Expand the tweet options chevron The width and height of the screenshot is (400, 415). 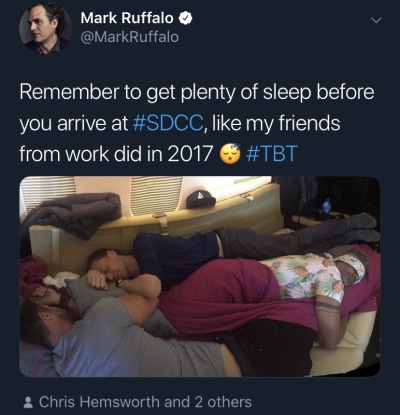click(x=376, y=20)
